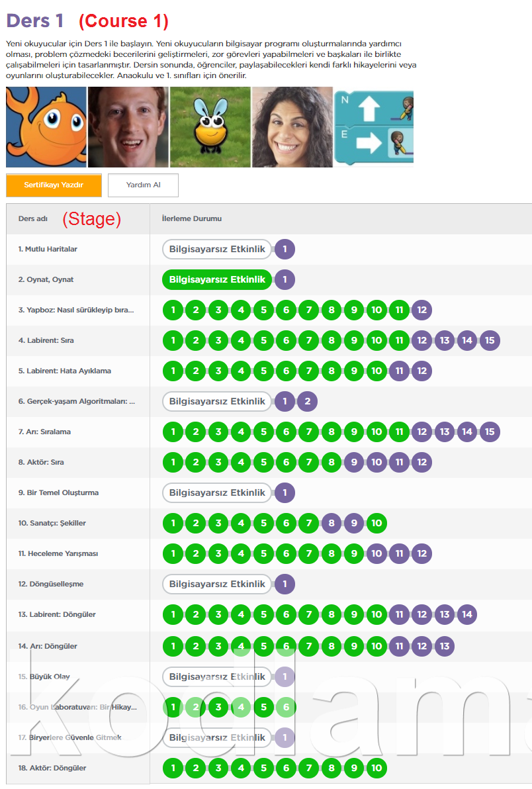Open purple puzzle 12 of Yapboz stage
The image size is (532, 789).
coord(422,310)
